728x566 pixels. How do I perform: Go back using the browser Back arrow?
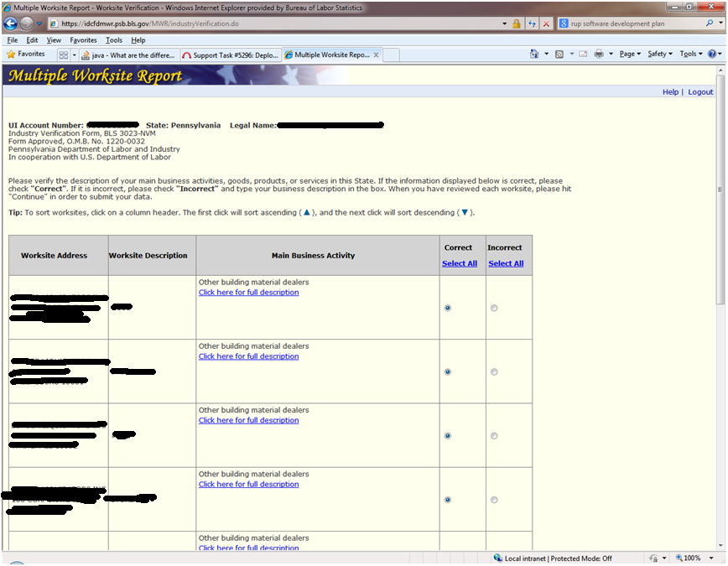10,23
